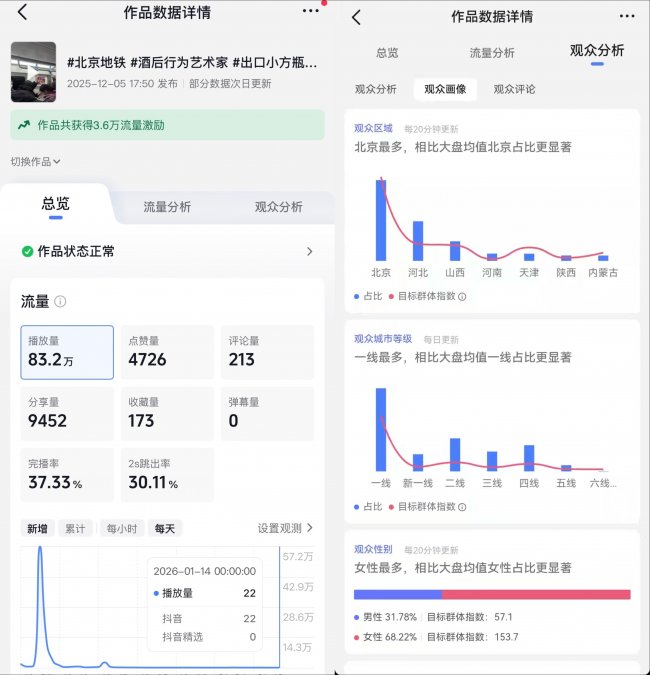Click the info icon next to 目标群体指数 under 观众区域
The height and width of the screenshot is (675, 650).
pyautogui.click(x=462, y=297)
